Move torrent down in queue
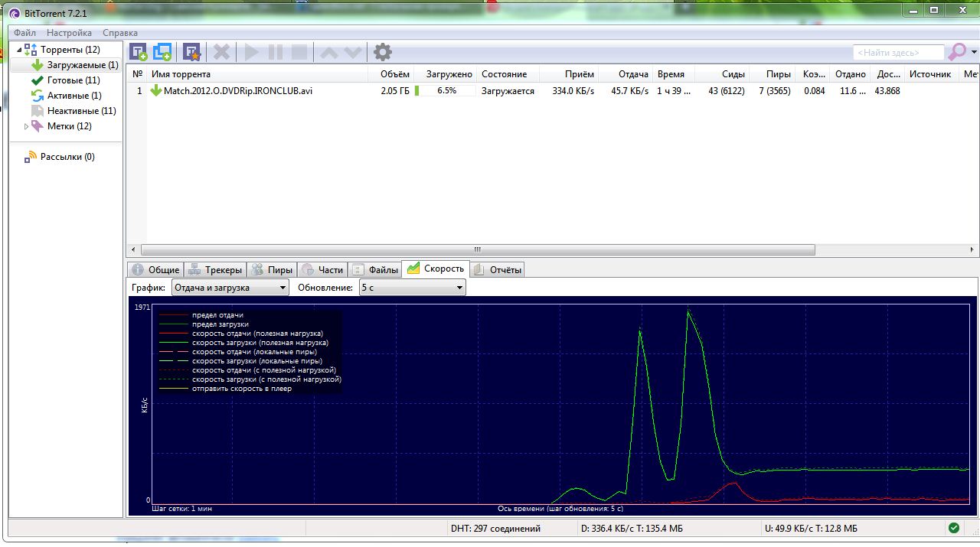The width and height of the screenshot is (980, 547). 352,53
